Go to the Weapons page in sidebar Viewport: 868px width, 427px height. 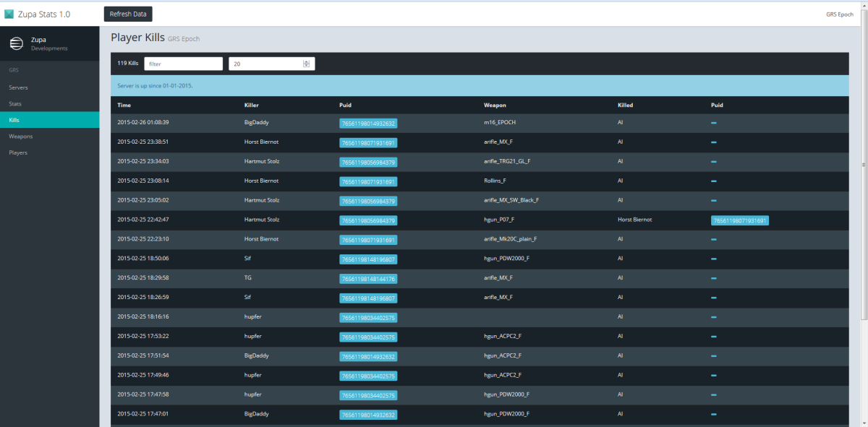21,137
